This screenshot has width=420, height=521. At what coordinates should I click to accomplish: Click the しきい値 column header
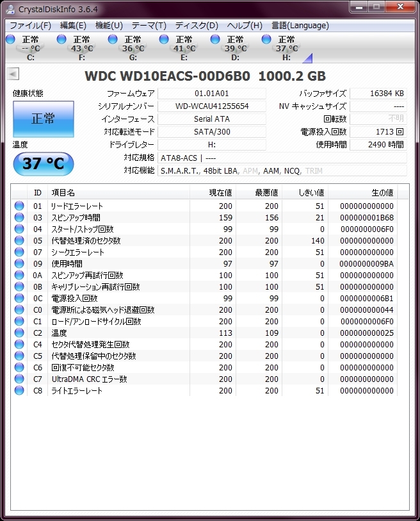[305, 193]
